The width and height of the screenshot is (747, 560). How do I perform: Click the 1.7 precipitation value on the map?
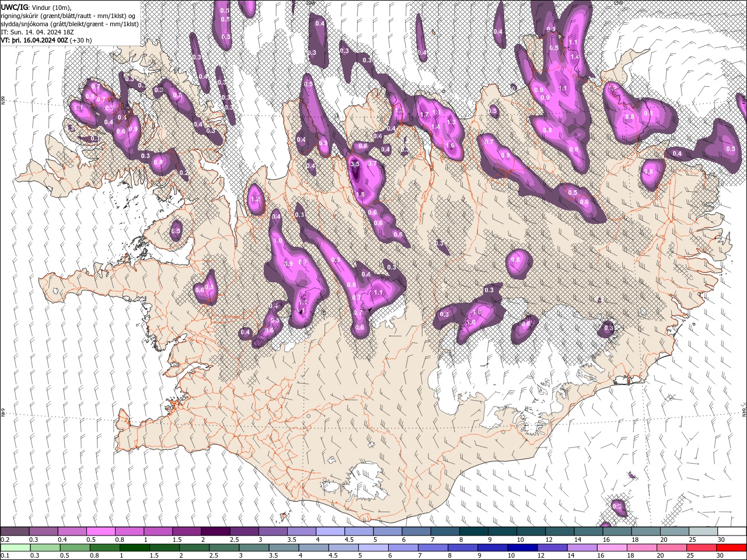click(x=424, y=115)
